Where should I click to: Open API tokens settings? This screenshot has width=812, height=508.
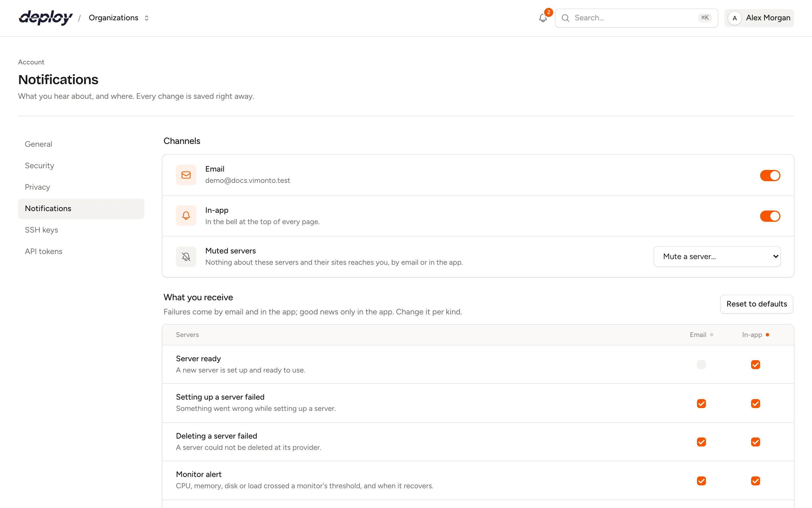tap(81, 252)
